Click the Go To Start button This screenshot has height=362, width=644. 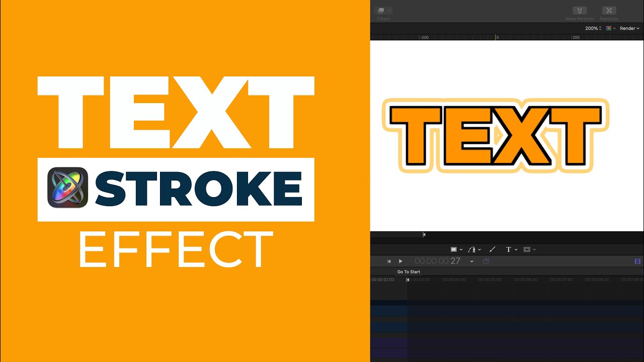tap(389, 261)
